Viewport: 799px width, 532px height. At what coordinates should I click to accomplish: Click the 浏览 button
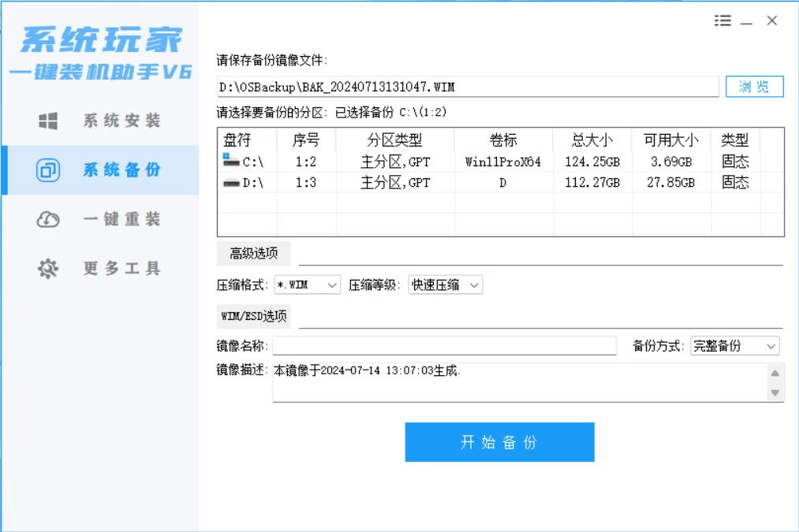[754, 87]
